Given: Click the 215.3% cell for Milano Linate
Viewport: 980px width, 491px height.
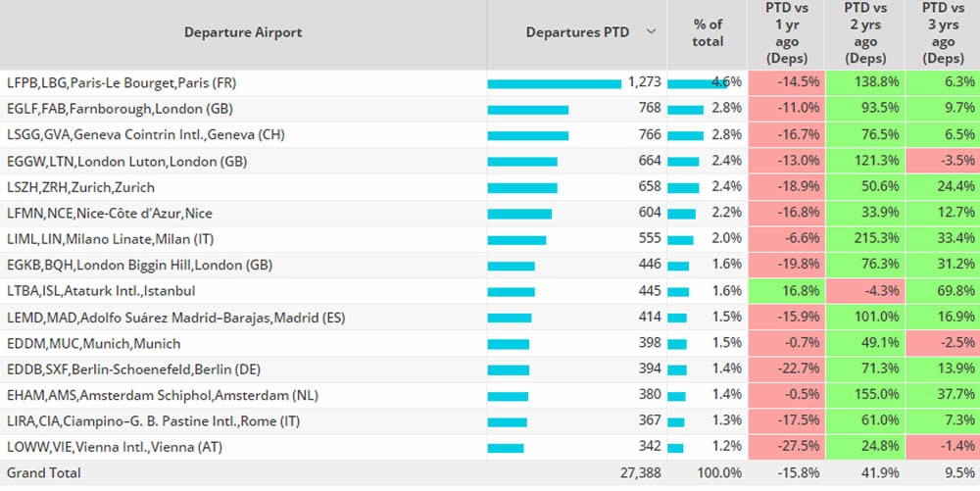Looking at the screenshot, I should (865, 238).
